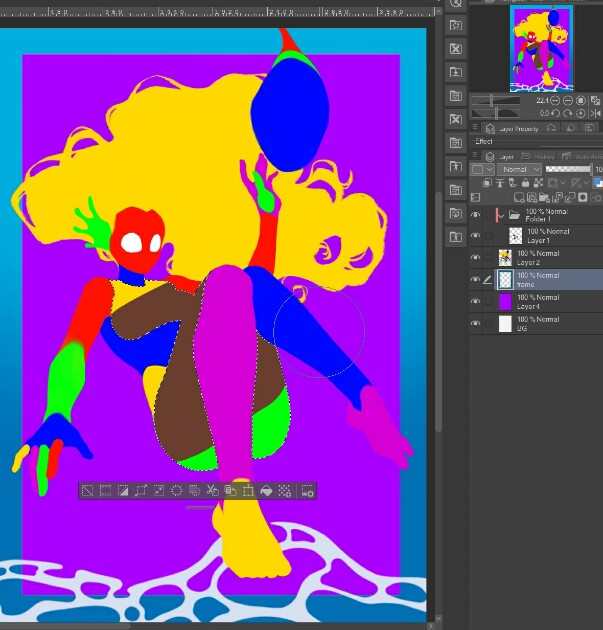
Task: Hide the BG layer using its eye
Action: point(475,323)
